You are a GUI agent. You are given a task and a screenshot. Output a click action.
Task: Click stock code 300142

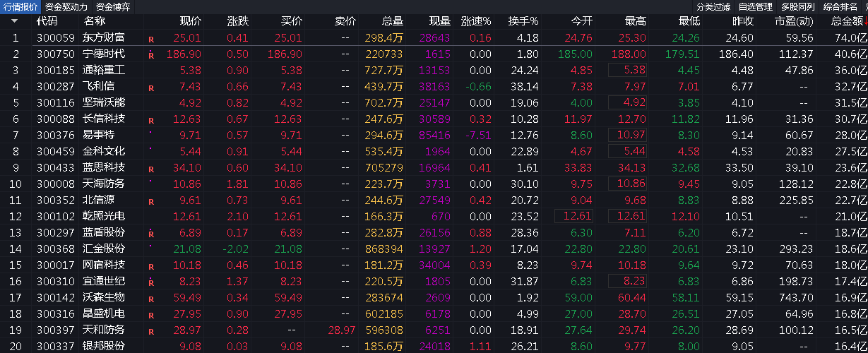55,297
